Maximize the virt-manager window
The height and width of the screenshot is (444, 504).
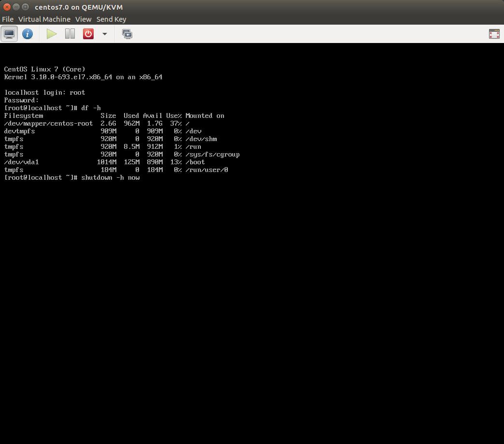pyautogui.click(x=25, y=7)
